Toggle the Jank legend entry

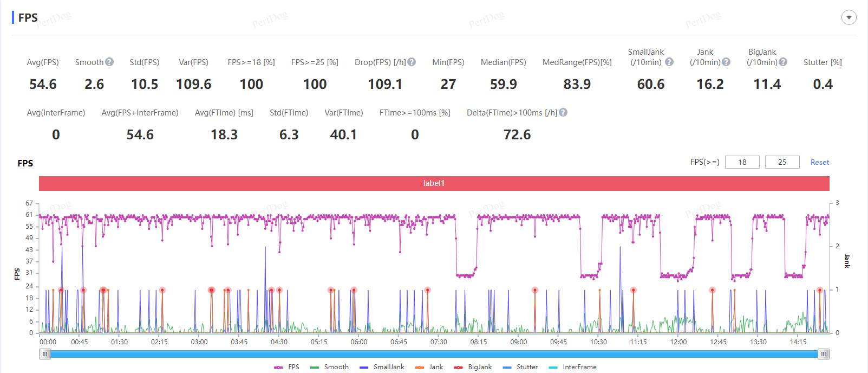429,367
